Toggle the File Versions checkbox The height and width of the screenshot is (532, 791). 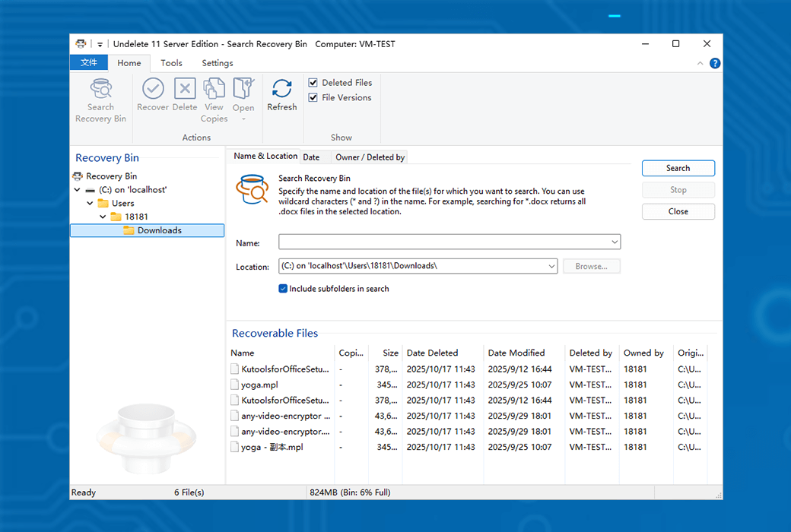(313, 97)
